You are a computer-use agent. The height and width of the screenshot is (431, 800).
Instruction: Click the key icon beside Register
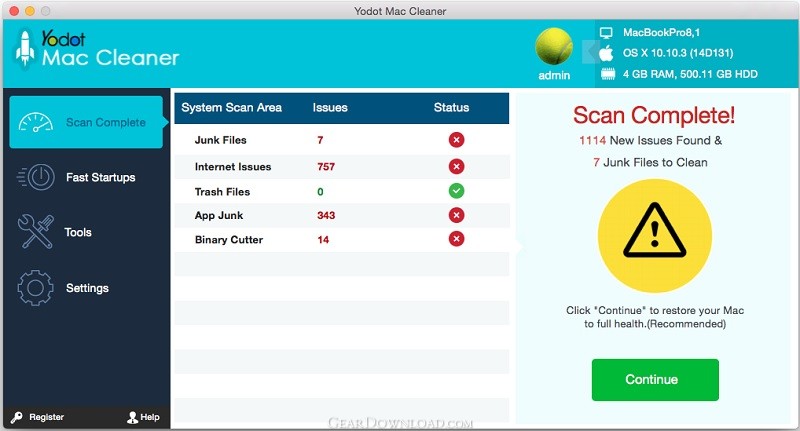tap(16, 417)
